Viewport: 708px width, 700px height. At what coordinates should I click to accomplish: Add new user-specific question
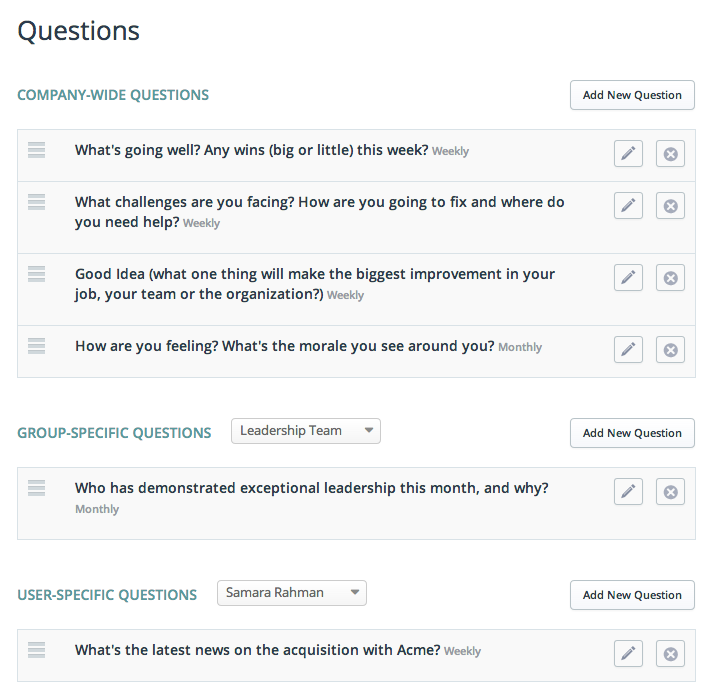point(632,595)
